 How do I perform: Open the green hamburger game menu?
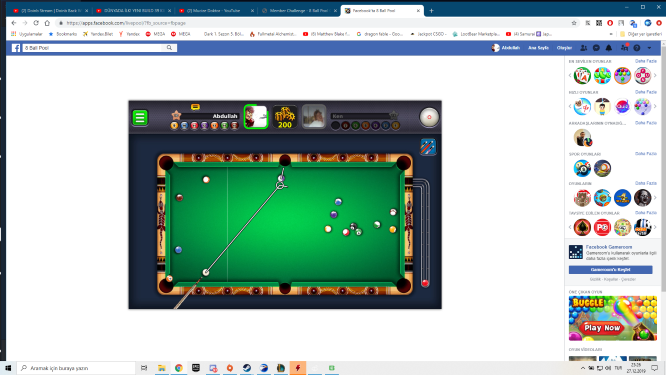140,118
